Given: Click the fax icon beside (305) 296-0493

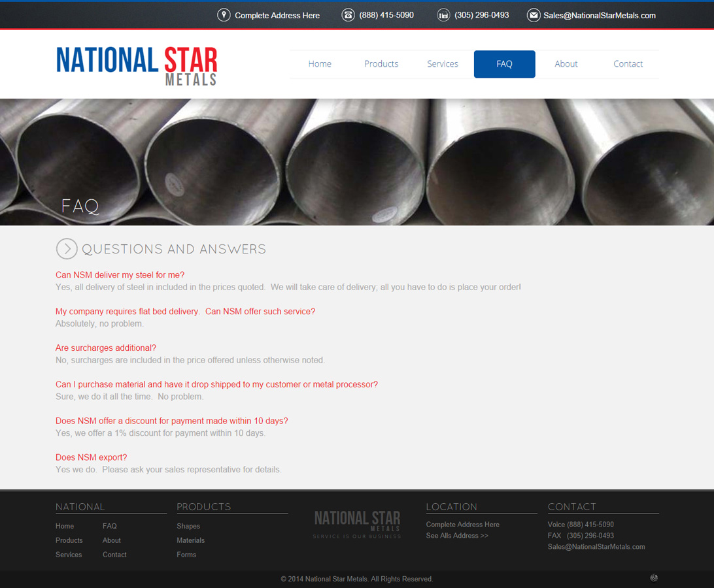Looking at the screenshot, I should [443, 15].
